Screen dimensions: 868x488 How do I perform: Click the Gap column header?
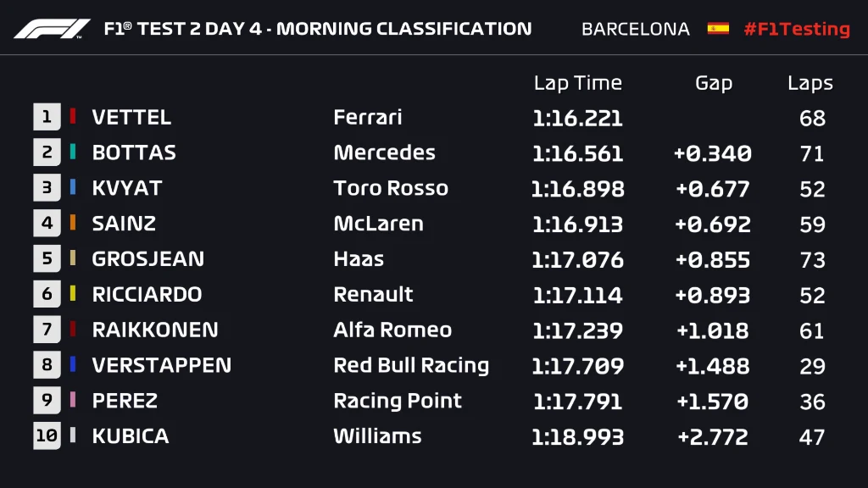point(713,83)
